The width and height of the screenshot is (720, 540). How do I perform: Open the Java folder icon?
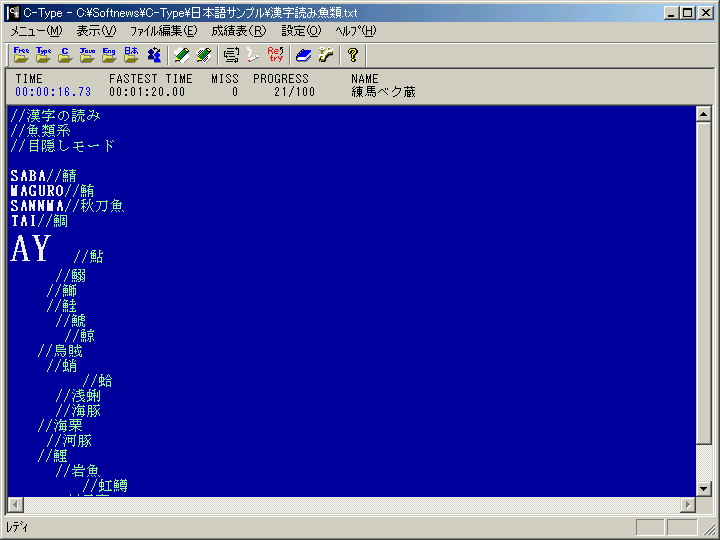pos(87,55)
